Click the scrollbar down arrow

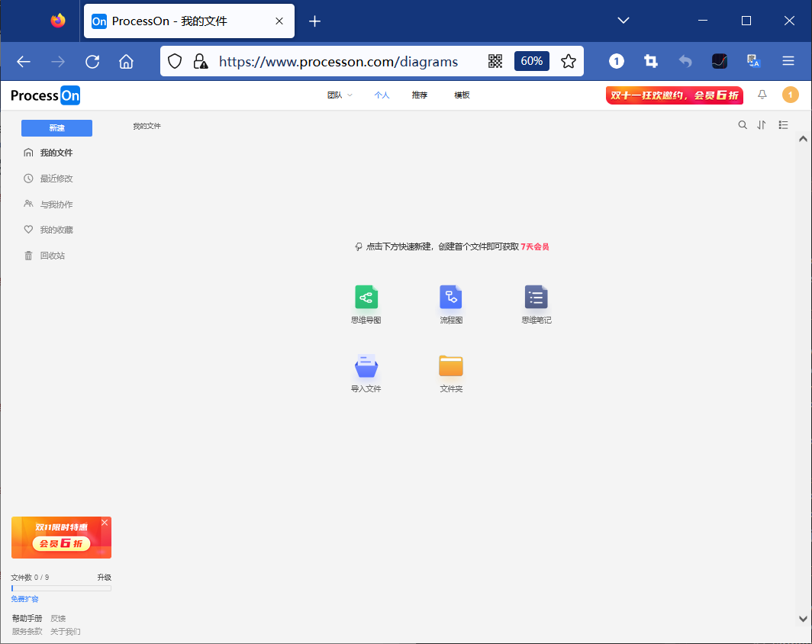[x=803, y=619]
